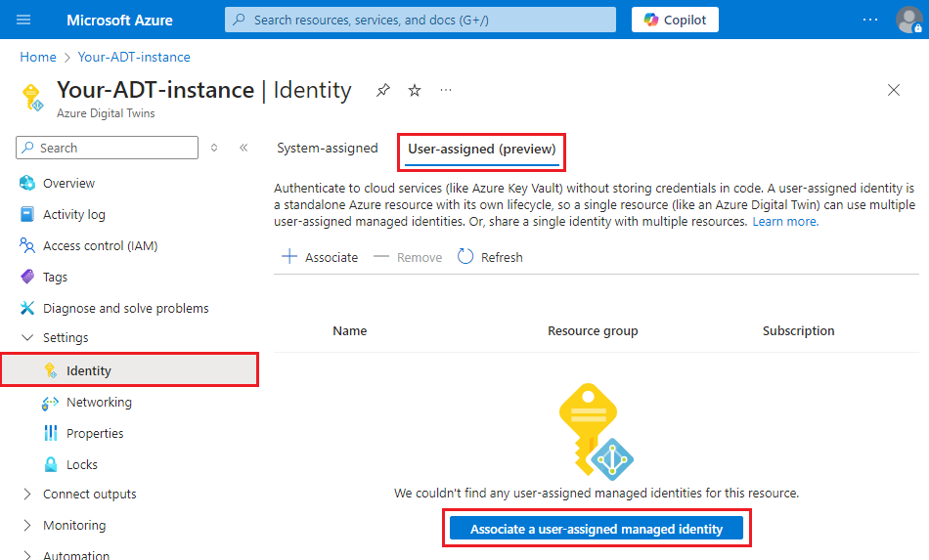Open Copilot from the top bar

click(675, 20)
